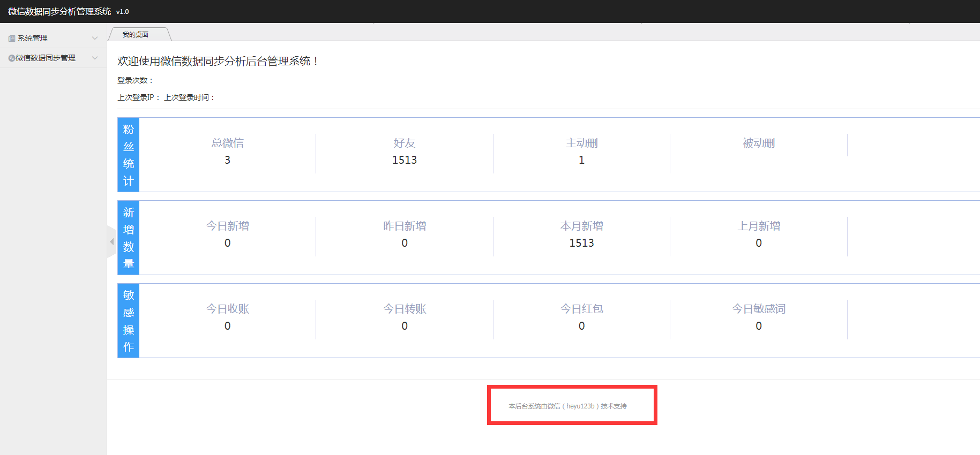Click the 上次登录时间 text

click(190, 97)
